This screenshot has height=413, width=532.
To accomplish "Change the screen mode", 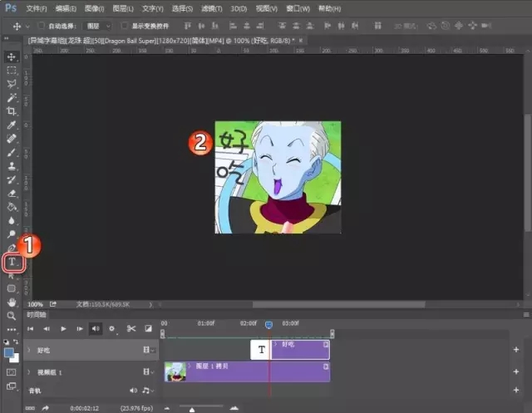I will point(11,386).
